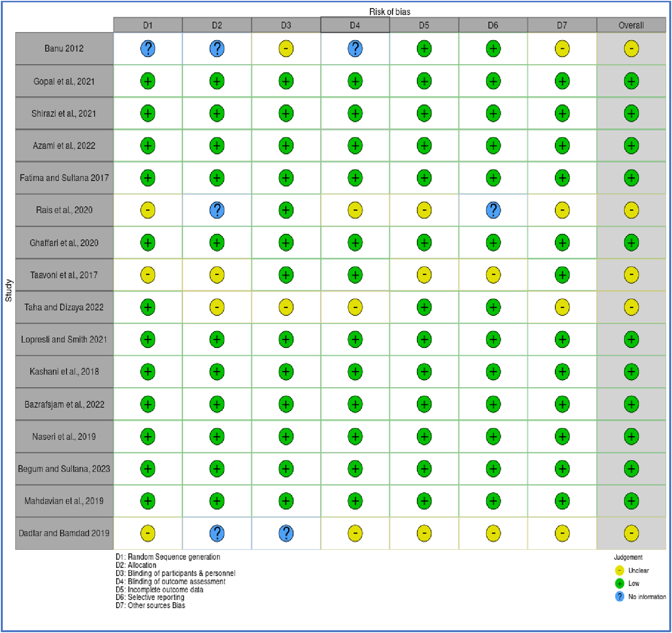672x633 pixels.
Task: Click the green Low legend swatch
Action: click(619, 583)
